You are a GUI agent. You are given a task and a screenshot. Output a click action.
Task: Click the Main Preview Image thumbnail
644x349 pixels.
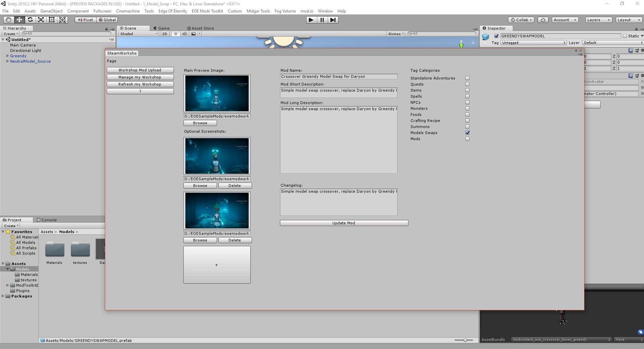coord(217,93)
